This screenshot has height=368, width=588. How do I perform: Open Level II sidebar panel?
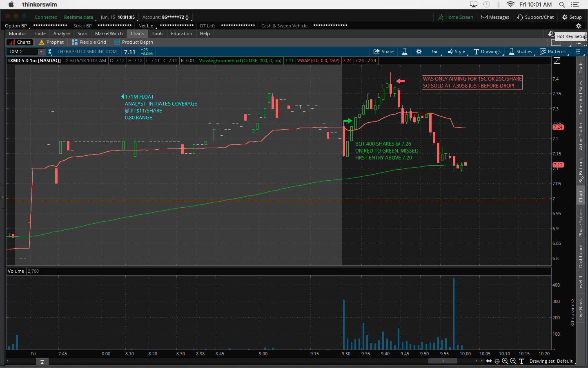[x=581, y=283]
